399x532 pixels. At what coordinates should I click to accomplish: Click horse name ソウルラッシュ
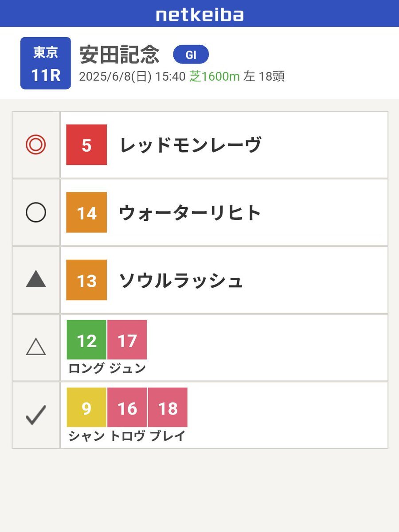coord(181,280)
